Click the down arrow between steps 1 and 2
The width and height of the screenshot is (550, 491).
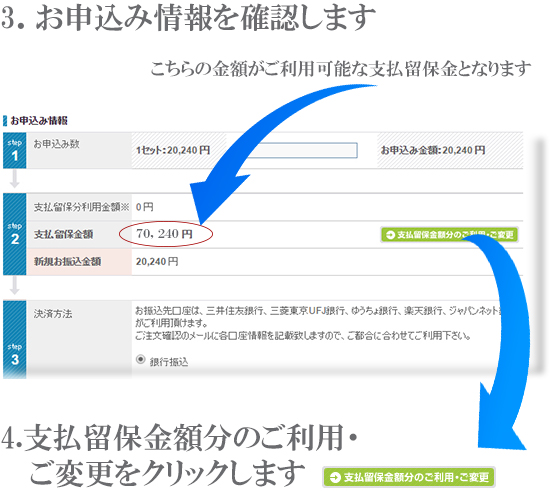tap(14, 180)
